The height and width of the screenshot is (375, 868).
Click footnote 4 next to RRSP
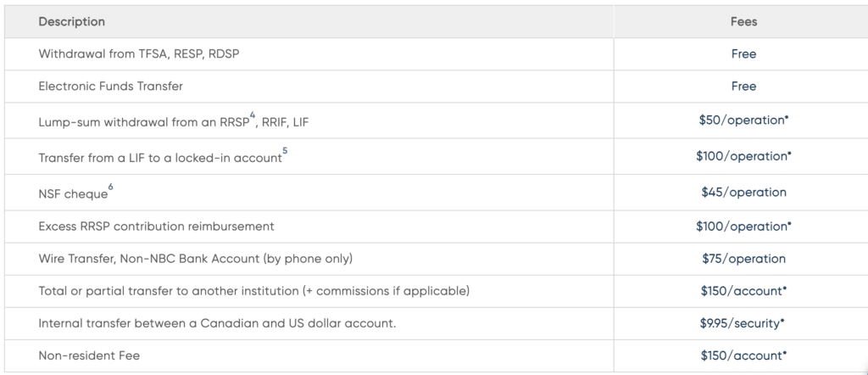[253, 115]
